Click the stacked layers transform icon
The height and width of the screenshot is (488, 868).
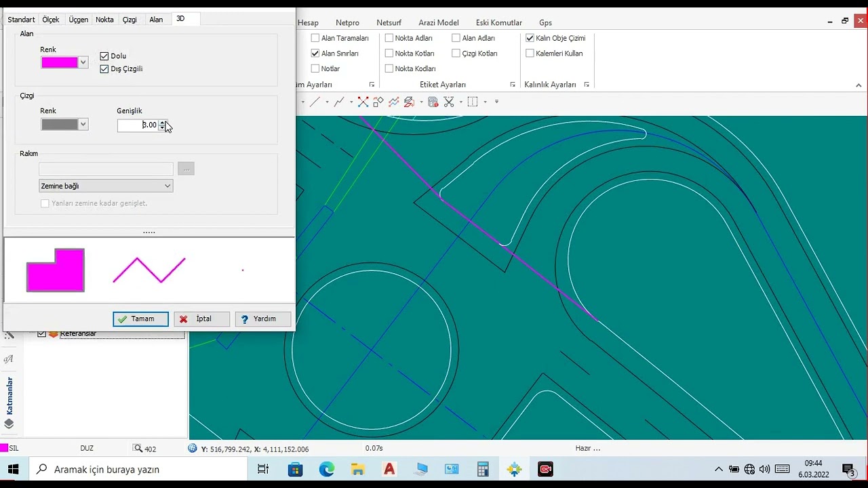pyautogui.click(x=409, y=102)
